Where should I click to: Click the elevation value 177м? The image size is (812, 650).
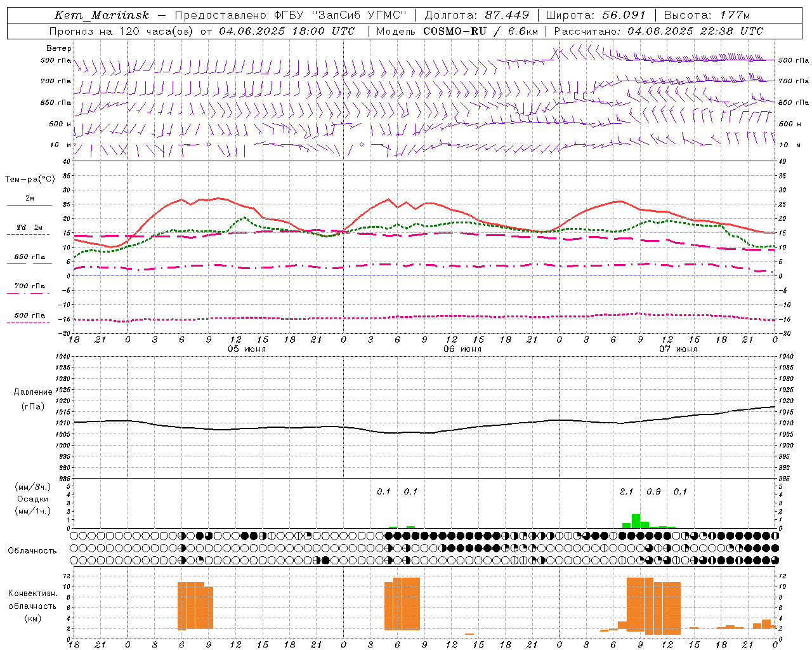(x=735, y=15)
